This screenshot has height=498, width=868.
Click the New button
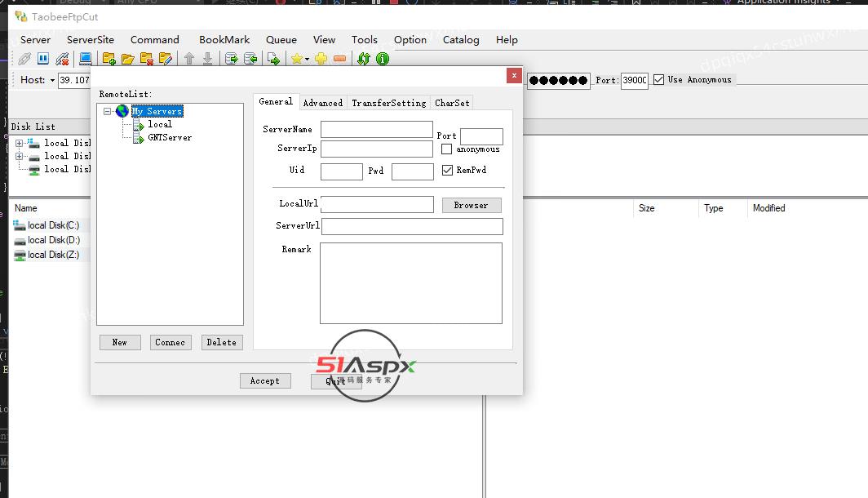[120, 342]
